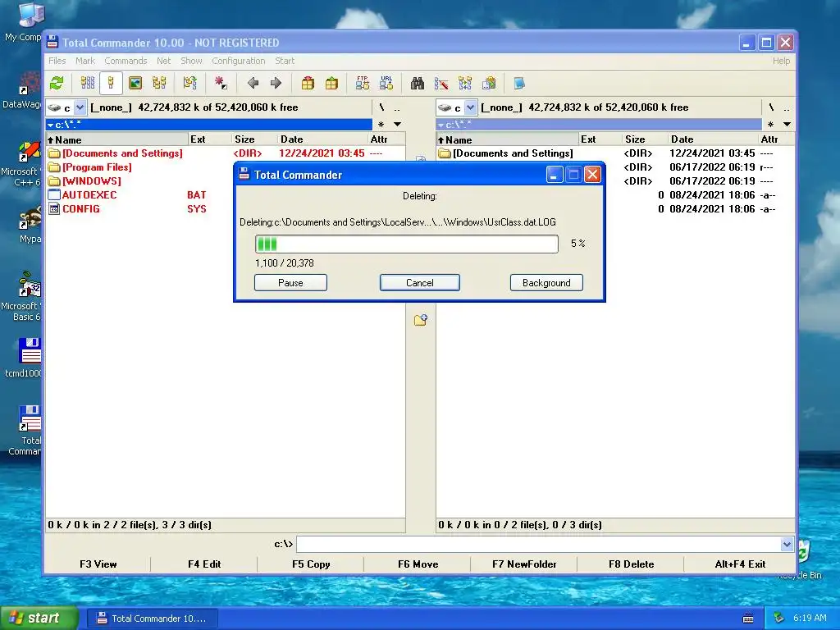Open the multi-rename tool icon

pos(441,83)
